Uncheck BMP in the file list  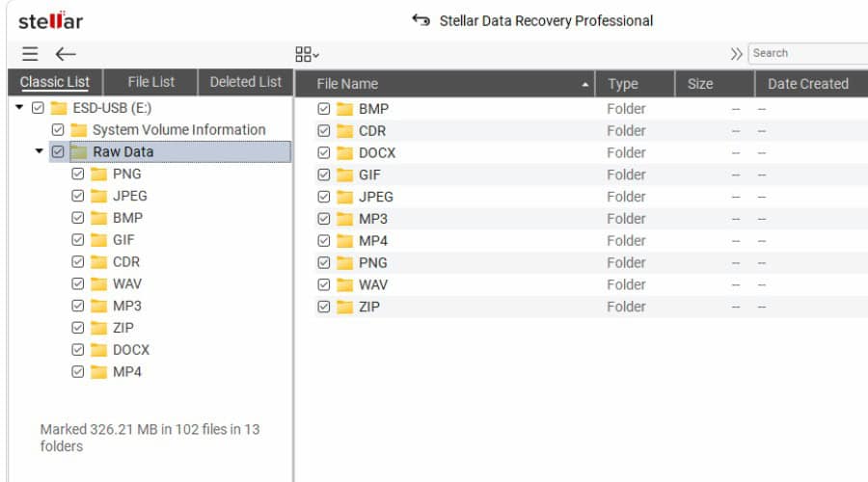[324, 109]
